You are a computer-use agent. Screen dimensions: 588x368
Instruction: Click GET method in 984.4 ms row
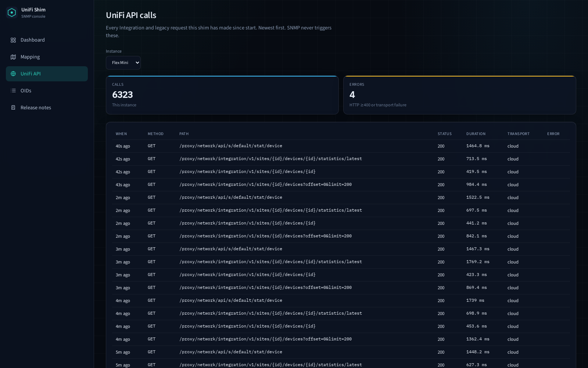click(x=151, y=184)
